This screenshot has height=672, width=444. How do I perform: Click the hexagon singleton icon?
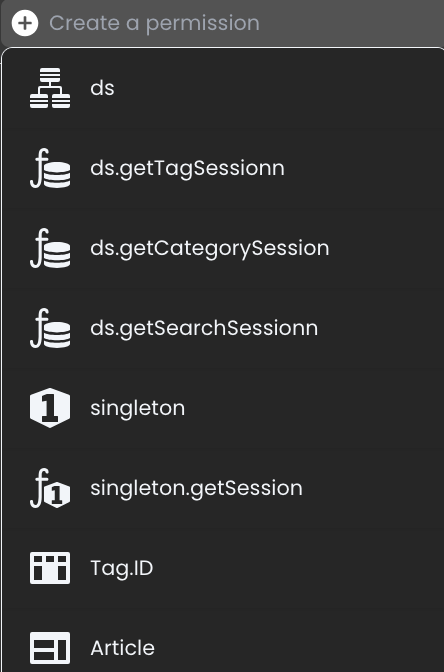click(50, 408)
